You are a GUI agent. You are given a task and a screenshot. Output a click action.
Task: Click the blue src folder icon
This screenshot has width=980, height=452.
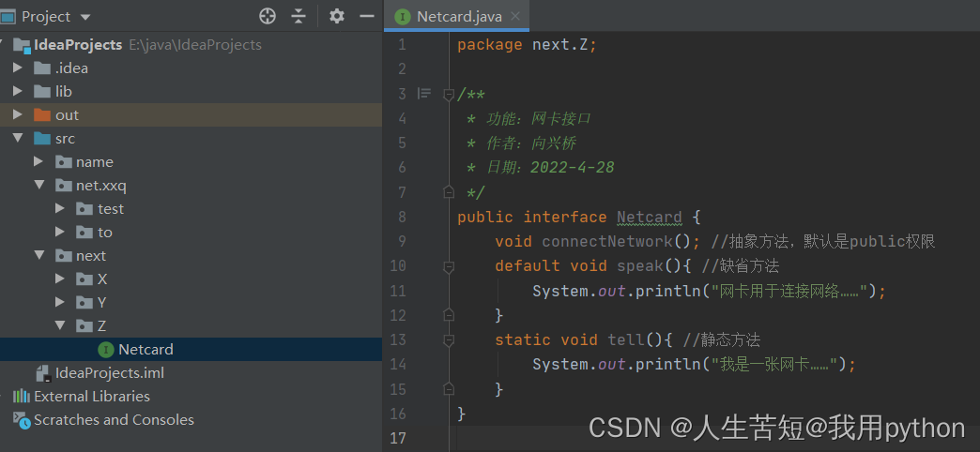click(42, 139)
